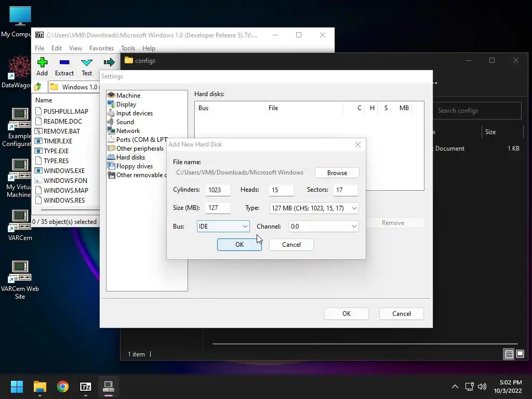Click the Test icon in 7-Zip toolbar
This screenshot has height=399, width=532.
[x=87, y=62]
